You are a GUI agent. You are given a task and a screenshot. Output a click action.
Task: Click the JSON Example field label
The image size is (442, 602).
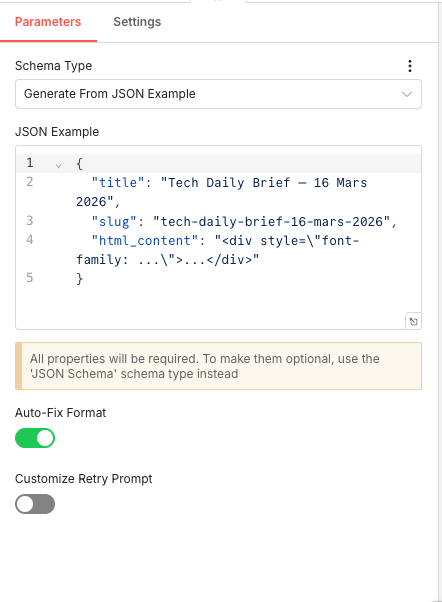coord(57,132)
